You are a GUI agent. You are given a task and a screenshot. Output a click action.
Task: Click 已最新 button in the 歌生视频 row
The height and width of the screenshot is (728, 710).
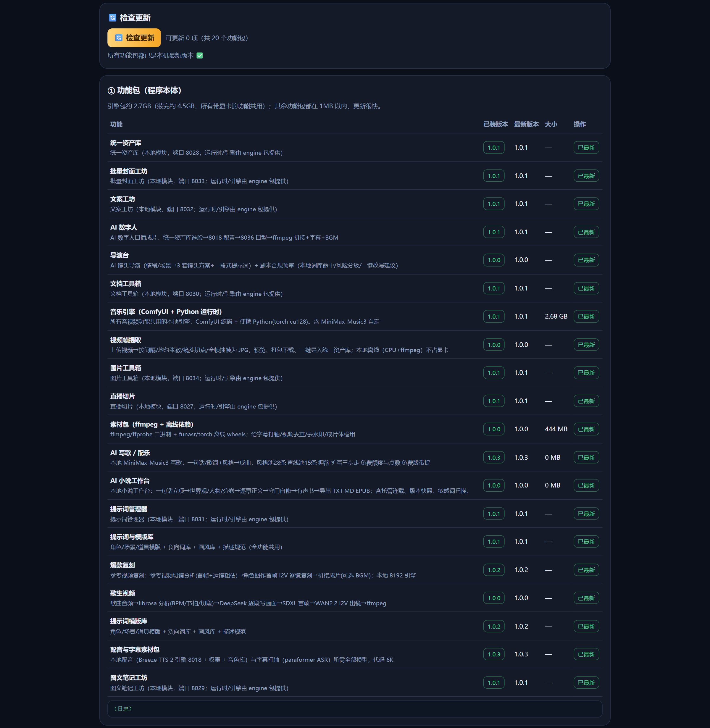pos(586,598)
